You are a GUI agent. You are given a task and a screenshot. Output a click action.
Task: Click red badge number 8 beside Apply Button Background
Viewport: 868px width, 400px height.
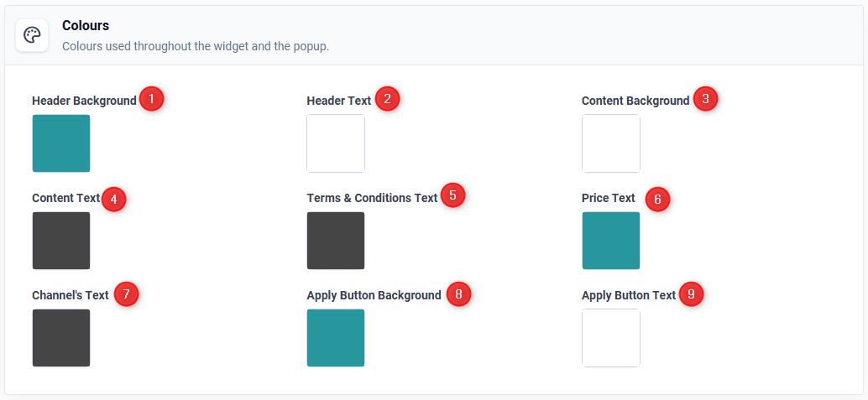point(458,294)
